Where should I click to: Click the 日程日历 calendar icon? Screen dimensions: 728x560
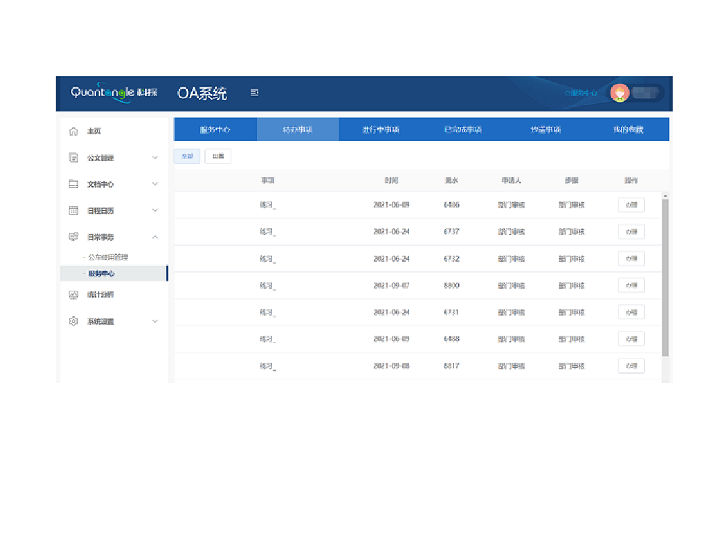[x=73, y=210]
